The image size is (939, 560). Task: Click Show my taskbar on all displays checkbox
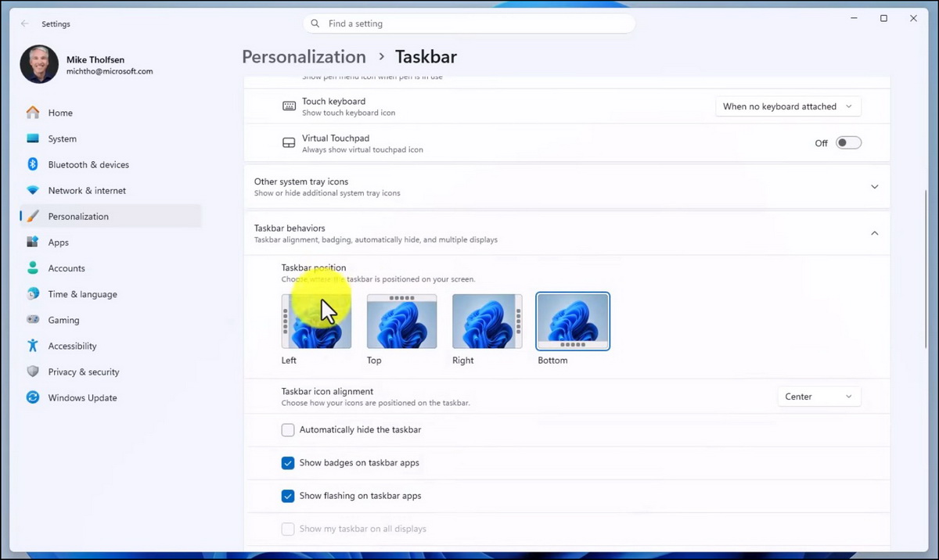click(x=288, y=529)
